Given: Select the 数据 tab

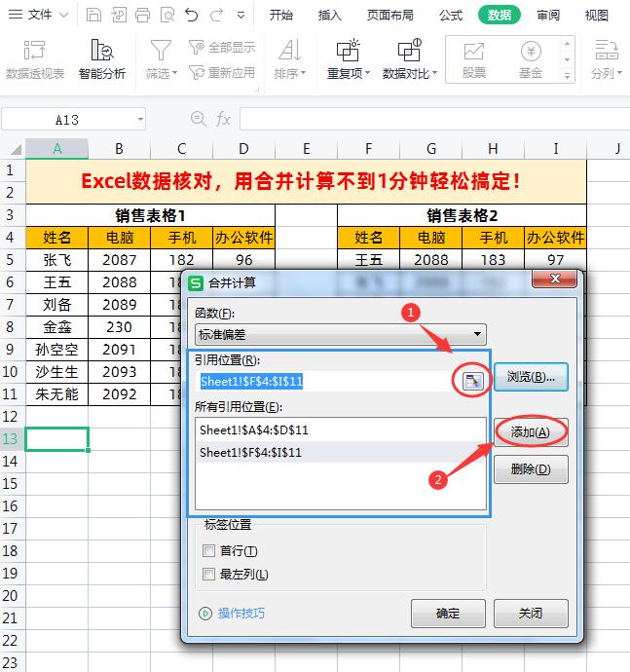Looking at the screenshot, I should [500, 15].
